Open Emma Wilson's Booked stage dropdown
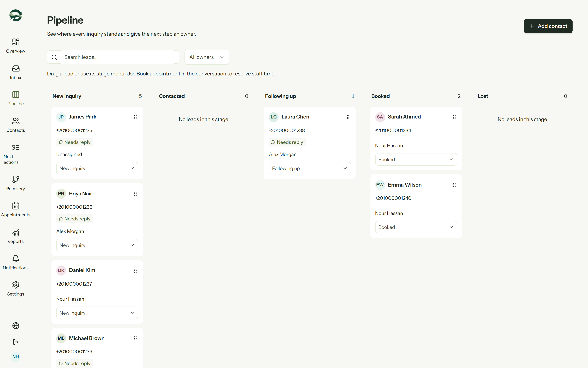 416,227
